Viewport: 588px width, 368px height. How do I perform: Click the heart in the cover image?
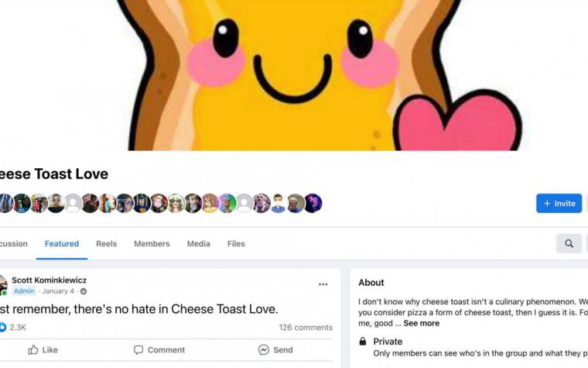coord(457,120)
